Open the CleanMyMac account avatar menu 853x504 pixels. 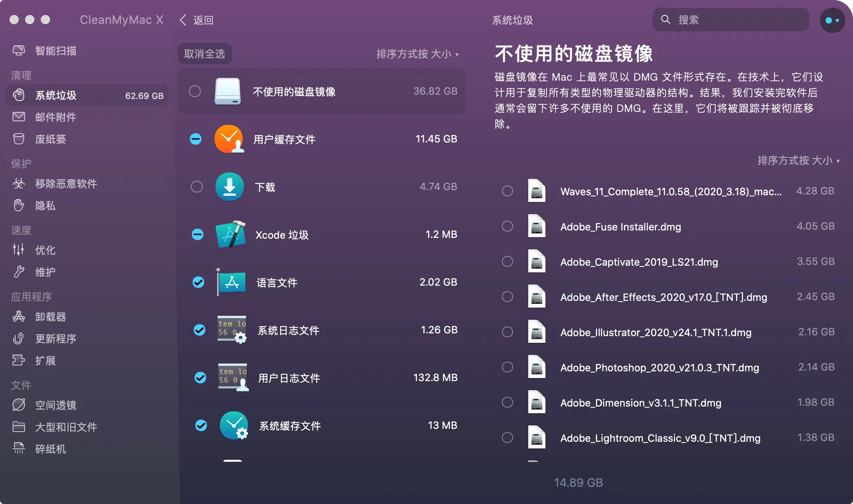(832, 20)
